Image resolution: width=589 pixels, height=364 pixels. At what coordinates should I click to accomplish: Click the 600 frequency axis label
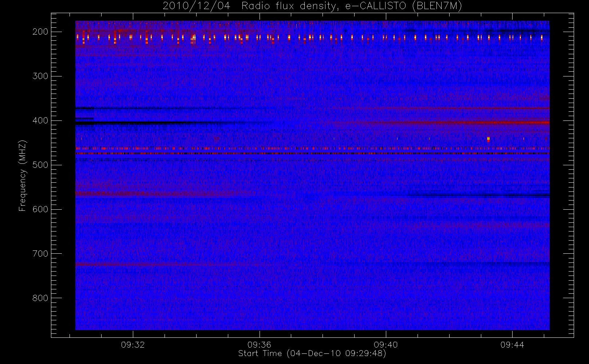point(40,209)
